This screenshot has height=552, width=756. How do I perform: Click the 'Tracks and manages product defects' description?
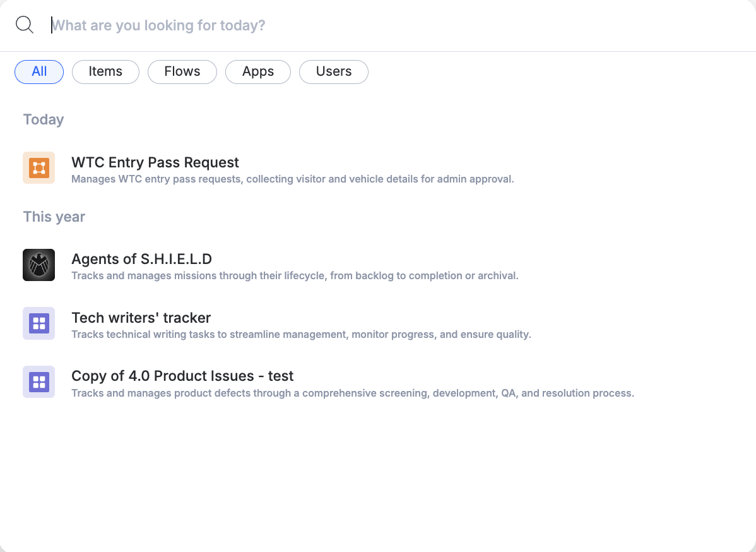pyautogui.click(x=352, y=393)
